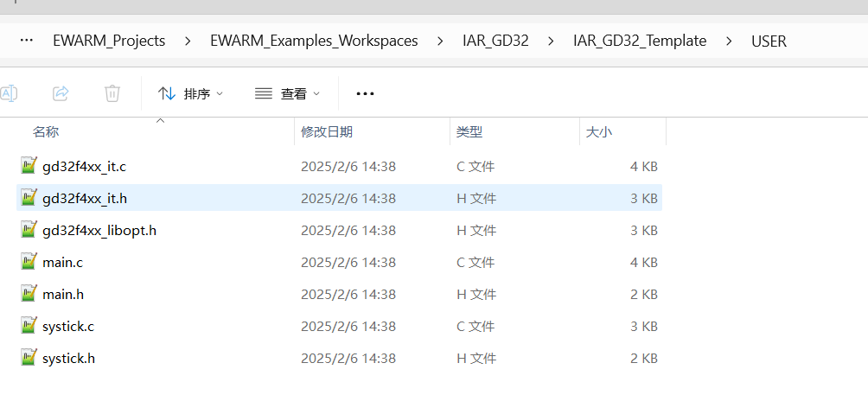Image resolution: width=868 pixels, height=414 pixels.
Task: Select file name gd32f4xx_libopt.h
Action: click(x=99, y=230)
